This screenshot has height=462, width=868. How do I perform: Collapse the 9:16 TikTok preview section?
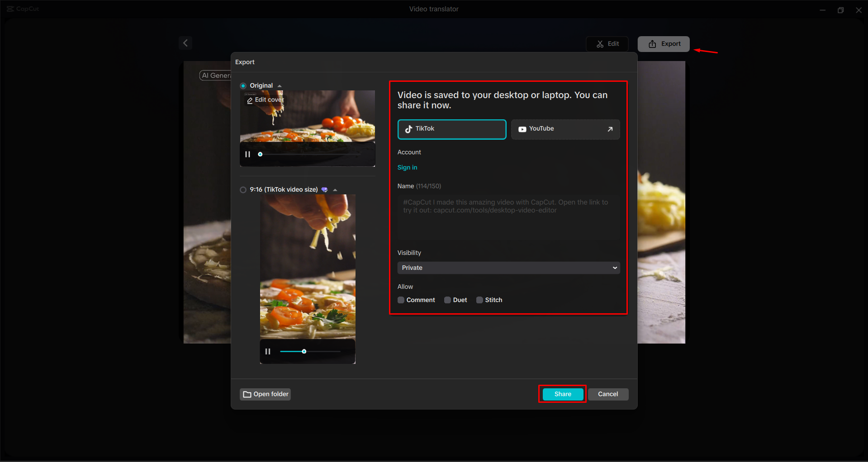(x=335, y=190)
